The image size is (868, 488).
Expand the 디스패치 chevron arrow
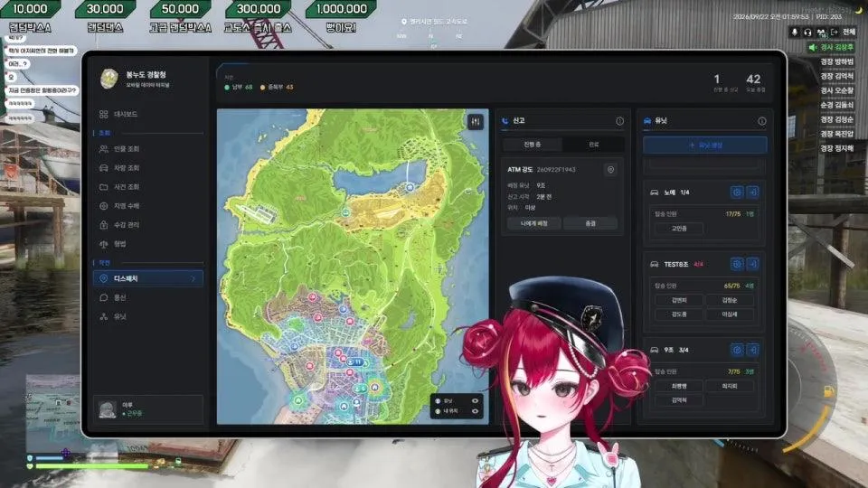coord(193,279)
